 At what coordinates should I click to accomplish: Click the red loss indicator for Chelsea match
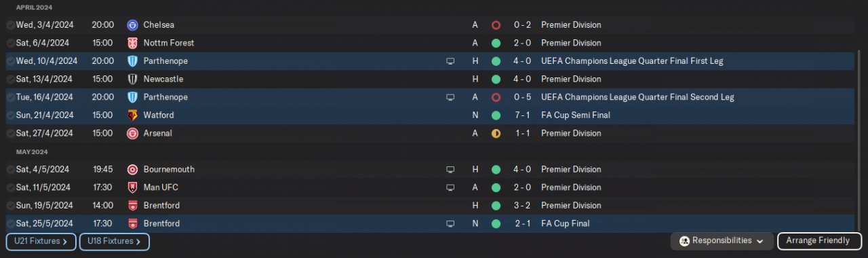pyautogui.click(x=496, y=25)
